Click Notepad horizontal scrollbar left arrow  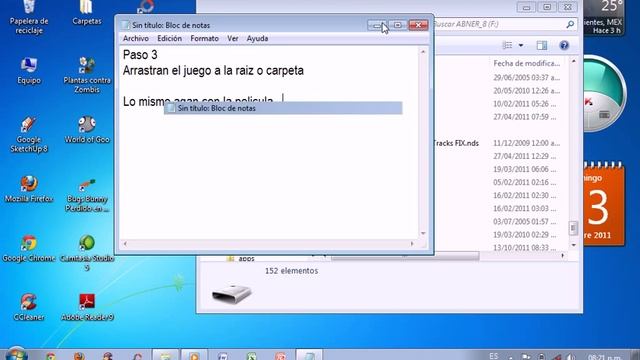pos(125,244)
